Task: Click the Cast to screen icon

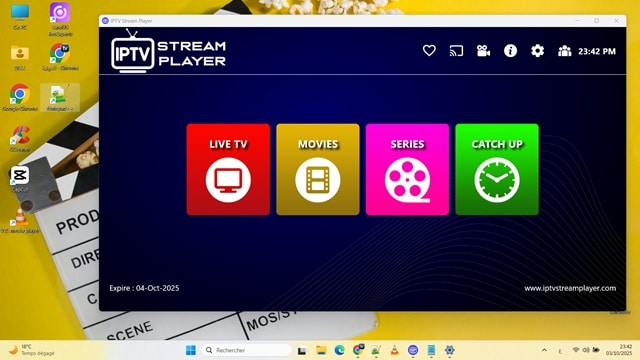Action: click(456, 51)
